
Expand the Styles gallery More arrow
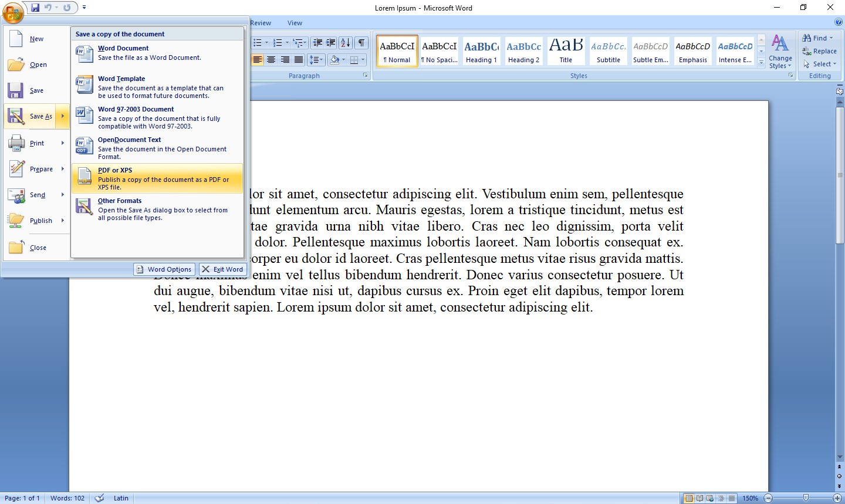click(761, 62)
